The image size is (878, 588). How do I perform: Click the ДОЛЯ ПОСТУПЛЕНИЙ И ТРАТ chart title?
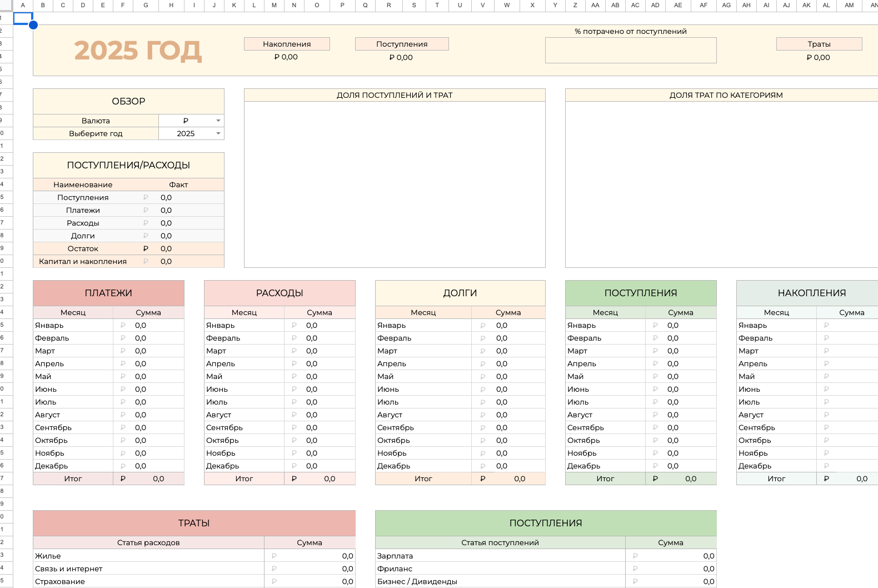(x=395, y=95)
